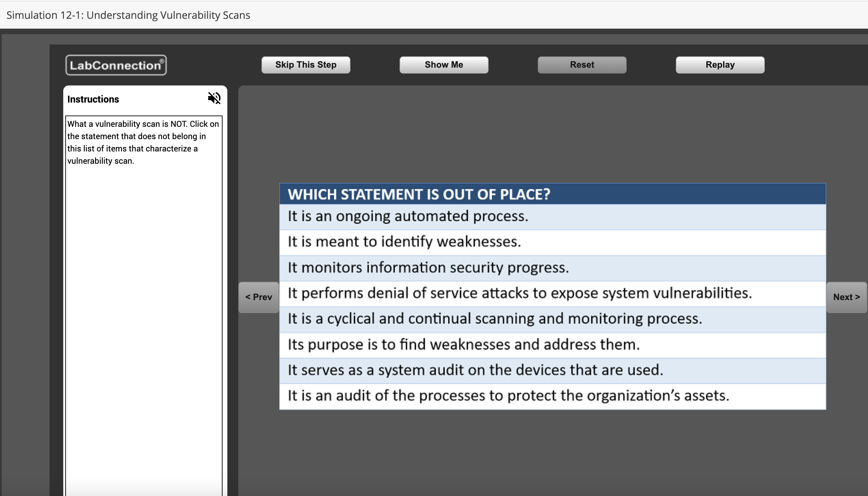The width and height of the screenshot is (868, 496).
Task: Pick the audit of processes statement
Action: (x=508, y=396)
